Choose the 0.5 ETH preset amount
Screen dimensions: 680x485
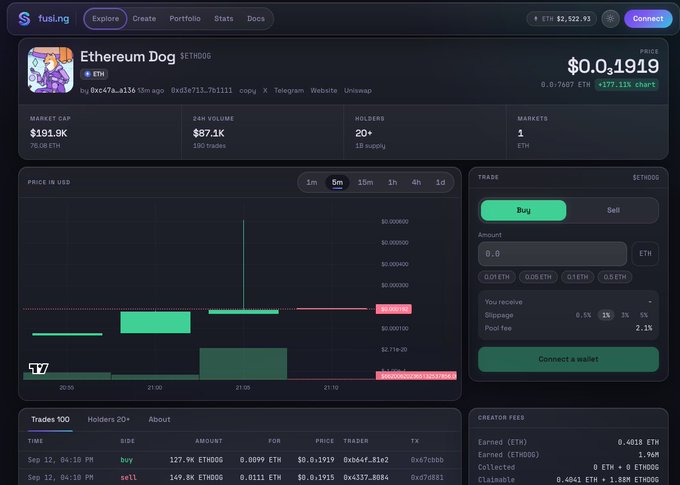(x=615, y=277)
